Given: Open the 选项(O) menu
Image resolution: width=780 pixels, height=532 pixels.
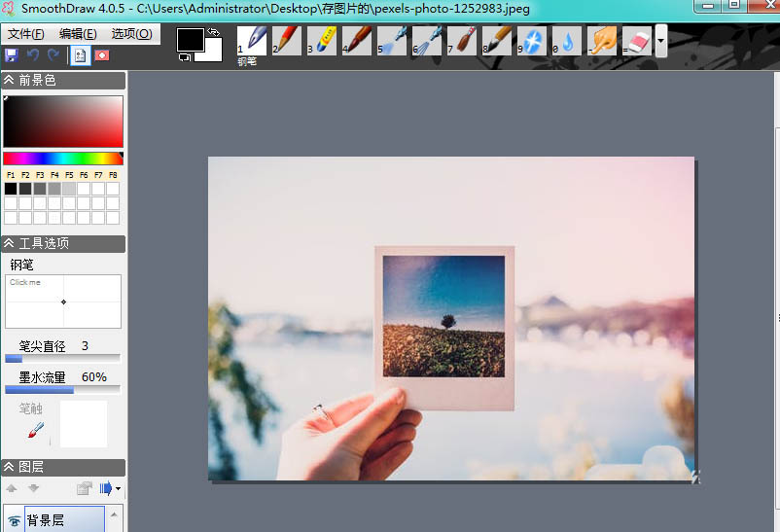Looking at the screenshot, I should (x=131, y=34).
